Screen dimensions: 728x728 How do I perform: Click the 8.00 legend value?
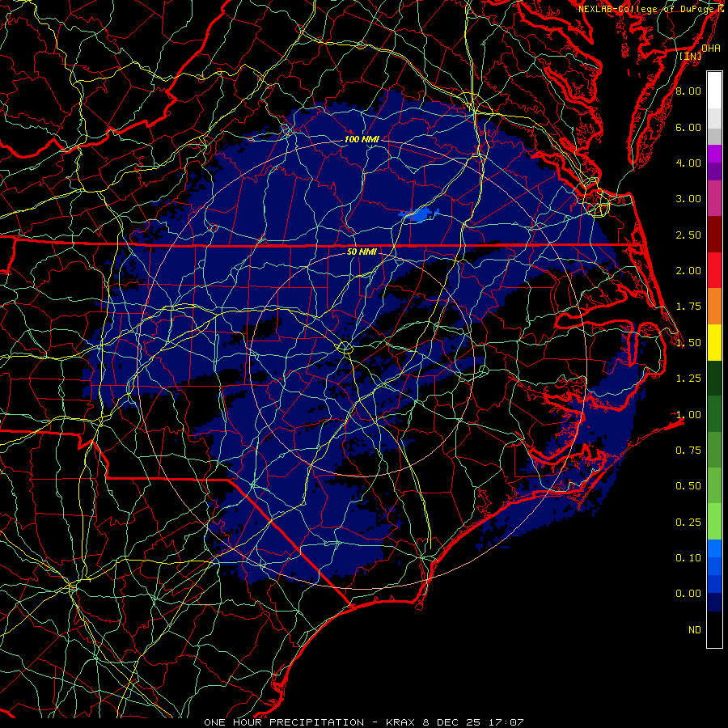coord(688,91)
